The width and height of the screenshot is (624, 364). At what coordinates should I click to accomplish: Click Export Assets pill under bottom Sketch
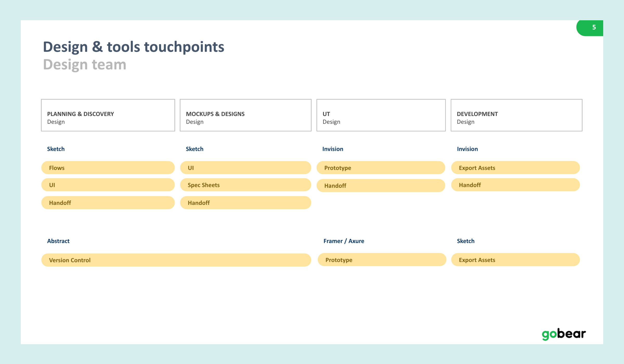click(515, 260)
